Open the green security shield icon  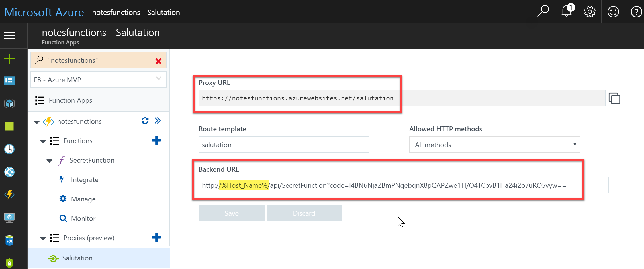click(9, 263)
